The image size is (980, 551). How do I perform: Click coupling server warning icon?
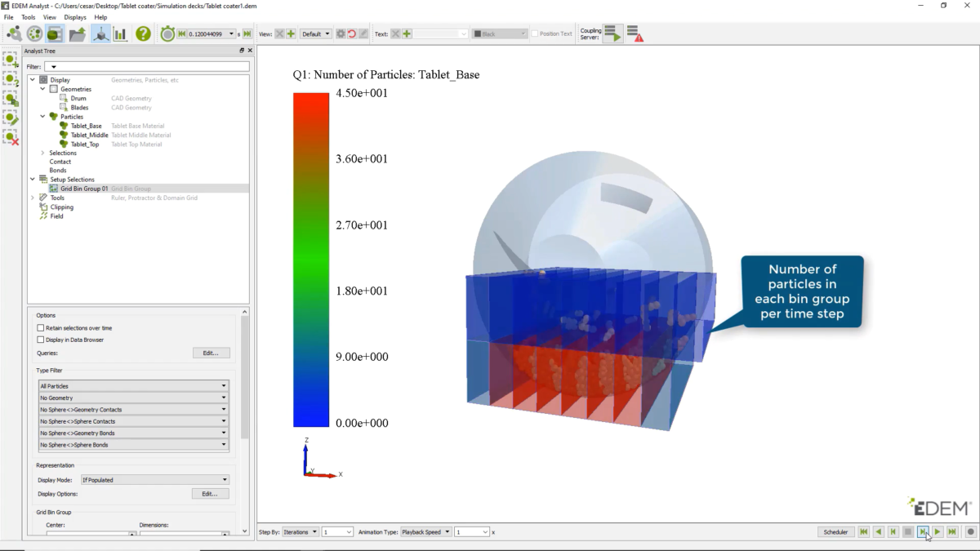(x=635, y=33)
